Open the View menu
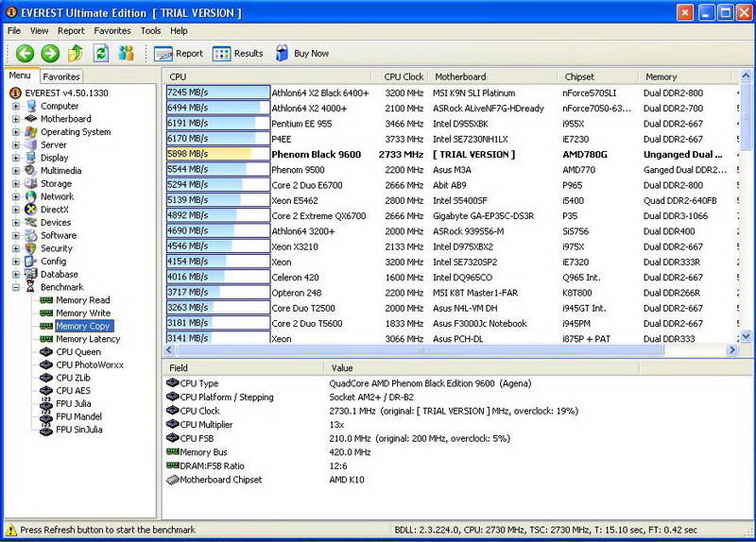The width and height of the screenshot is (756, 542). click(x=39, y=31)
